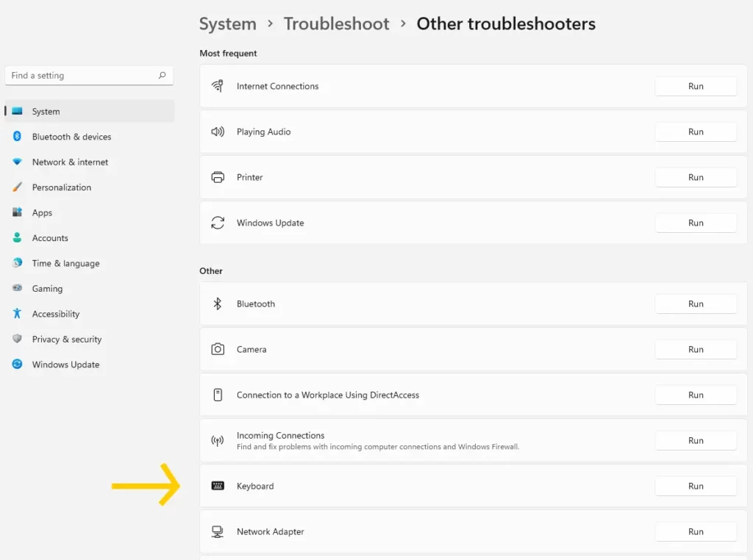Run the DirectAccess workplace connection troubleshooter

click(x=696, y=395)
